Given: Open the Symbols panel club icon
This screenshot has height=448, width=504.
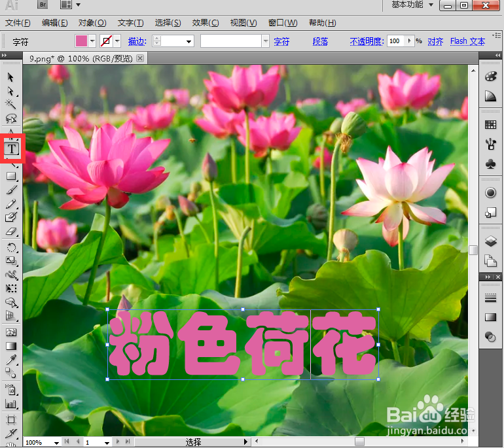Looking at the screenshot, I should [490, 164].
